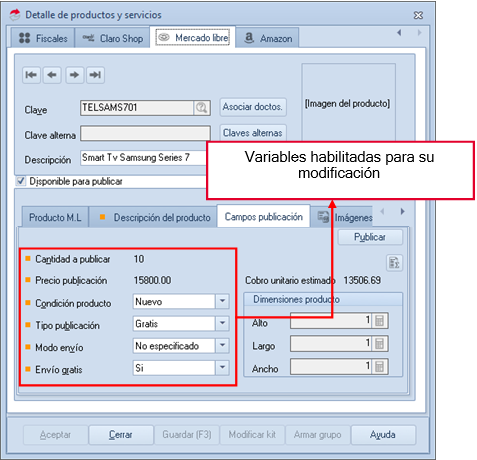Click the Ancho dimension field
This screenshot has height=460, width=477.
(331, 366)
